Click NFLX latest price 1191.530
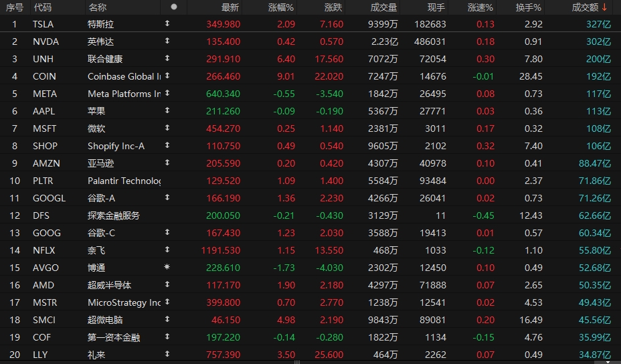621x364 pixels. 221,250
